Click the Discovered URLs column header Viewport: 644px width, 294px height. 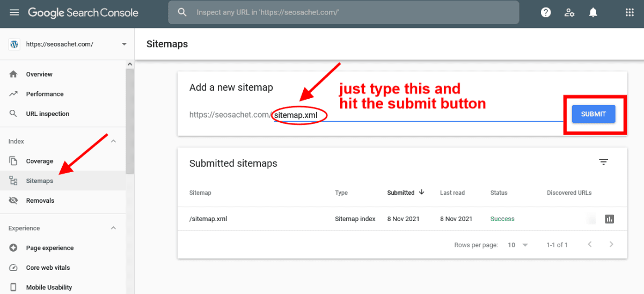pos(569,193)
